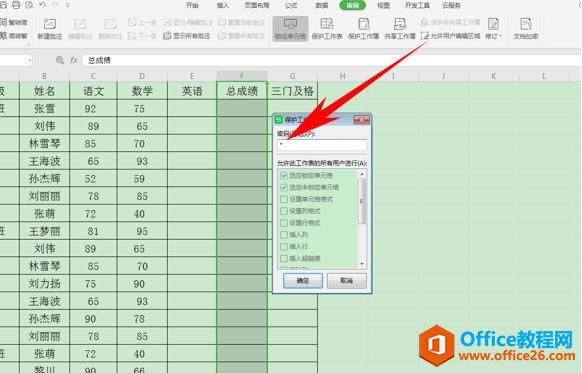582x373 pixels.
Task: Click the 文档加密 document encryption icon
Action: (x=526, y=28)
